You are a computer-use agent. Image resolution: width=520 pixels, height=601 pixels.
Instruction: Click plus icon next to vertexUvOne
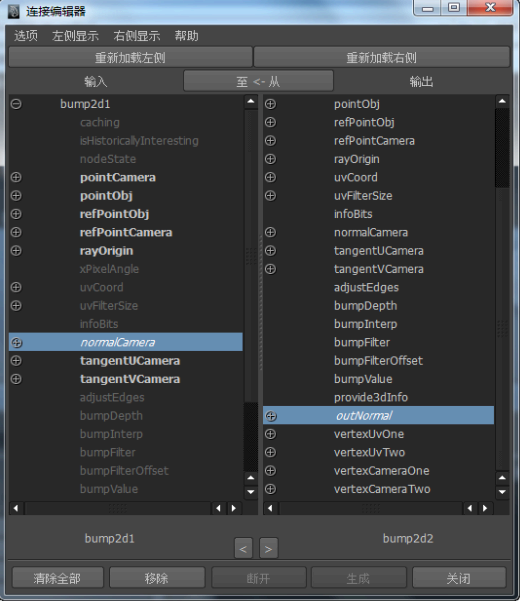click(x=271, y=434)
